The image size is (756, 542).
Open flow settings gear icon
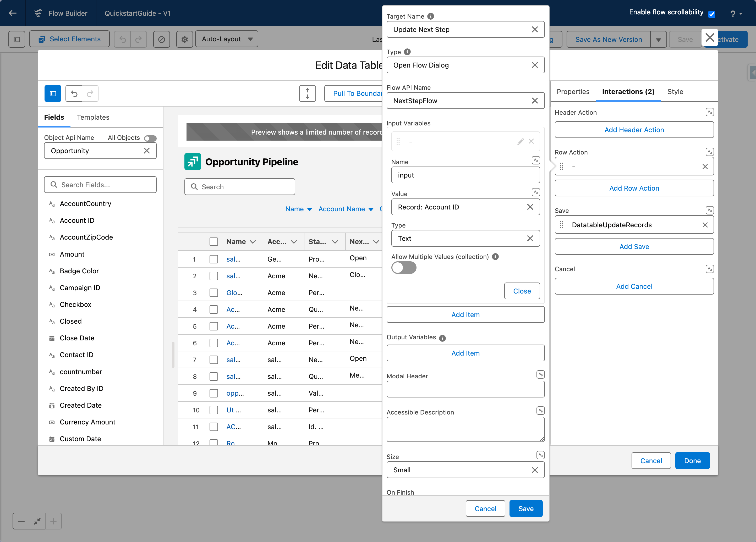(x=184, y=39)
